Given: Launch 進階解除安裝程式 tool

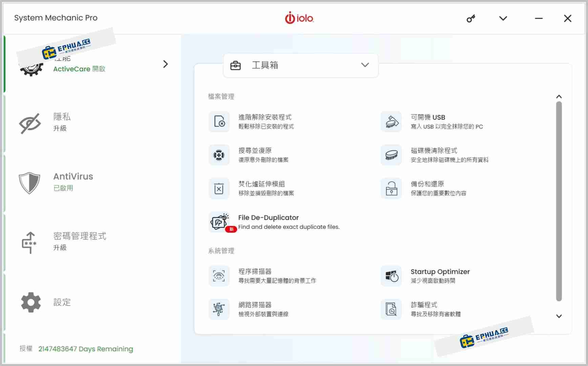Looking at the screenshot, I should click(x=266, y=121).
